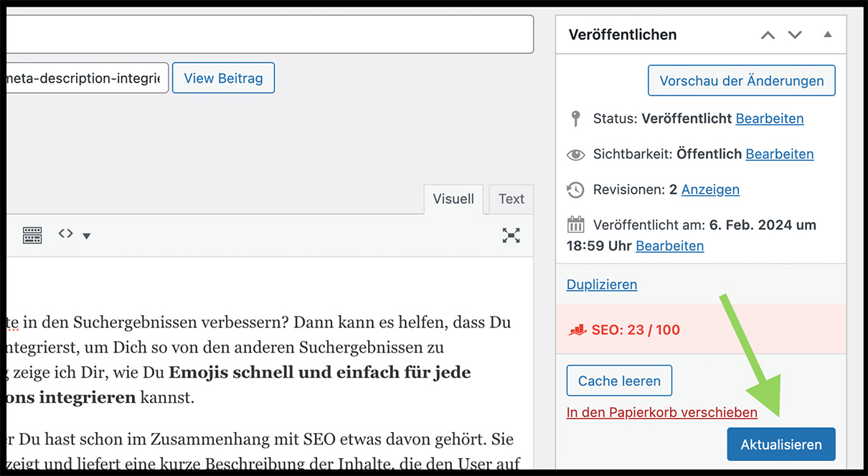Click the Duplizieren link

pos(601,284)
